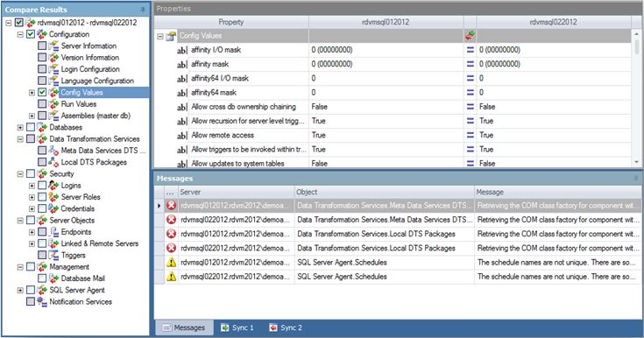This screenshot has height=338, width=644.
Task: Check the Server Information checkbox
Action: [42, 46]
